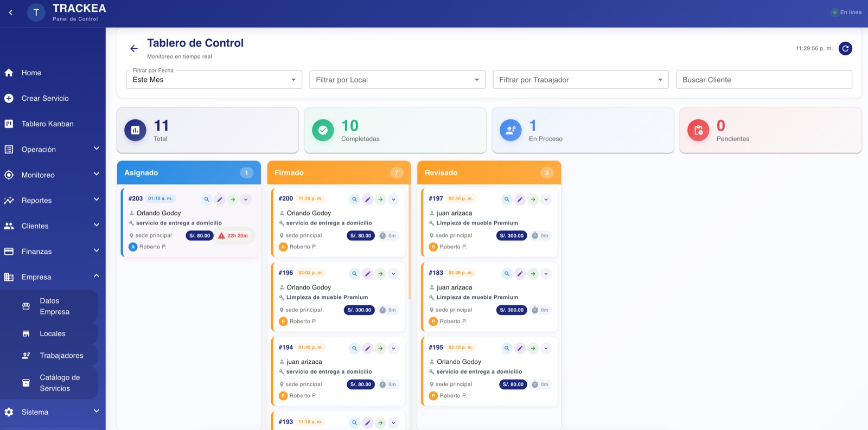Click 22h 20m warning badge
This screenshot has height=430, width=868.
pyautogui.click(x=234, y=236)
